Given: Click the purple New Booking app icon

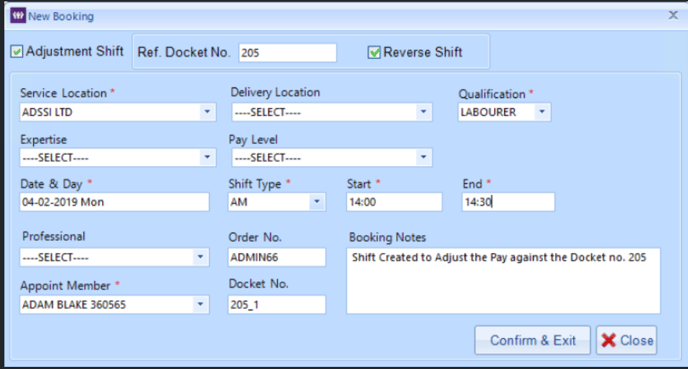Looking at the screenshot, I should point(18,16).
